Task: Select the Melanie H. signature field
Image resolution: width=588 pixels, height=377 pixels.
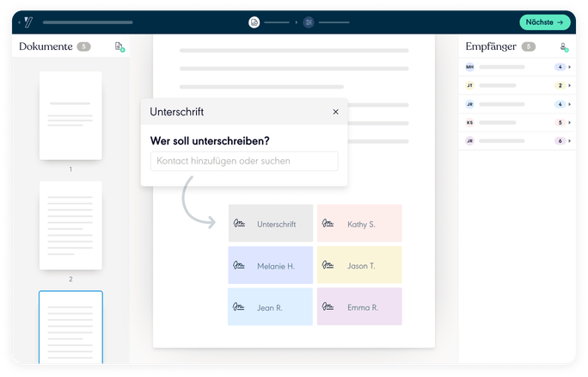Action: click(270, 266)
